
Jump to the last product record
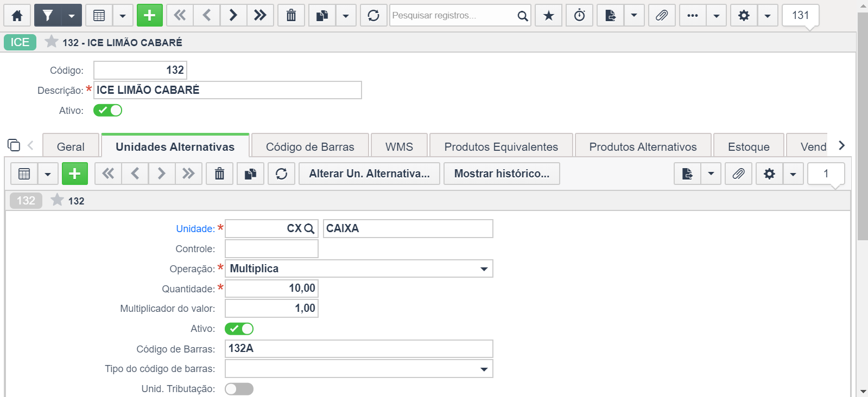click(x=260, y=15)
